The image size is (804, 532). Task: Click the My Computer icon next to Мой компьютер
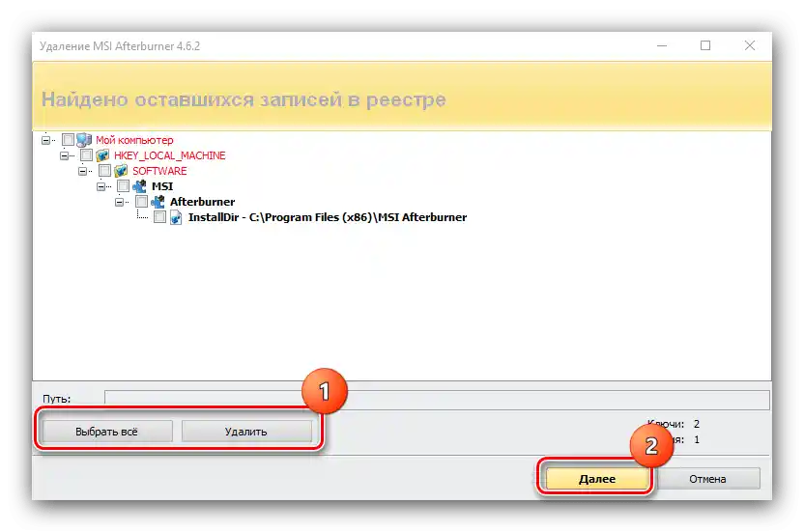tap(84, 140)
